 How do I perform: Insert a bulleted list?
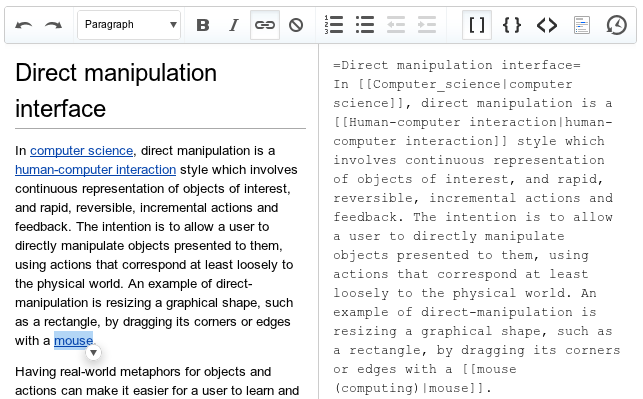click(x=365, y=25)
